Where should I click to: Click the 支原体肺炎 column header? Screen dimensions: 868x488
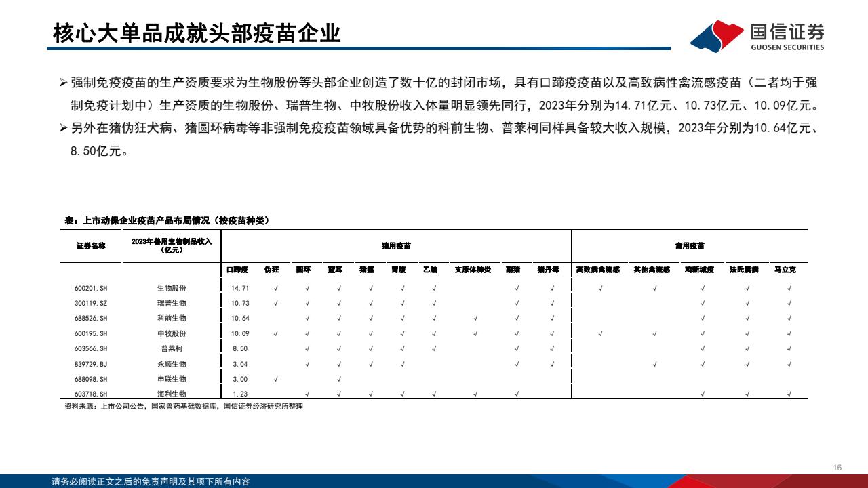[473, 270]
